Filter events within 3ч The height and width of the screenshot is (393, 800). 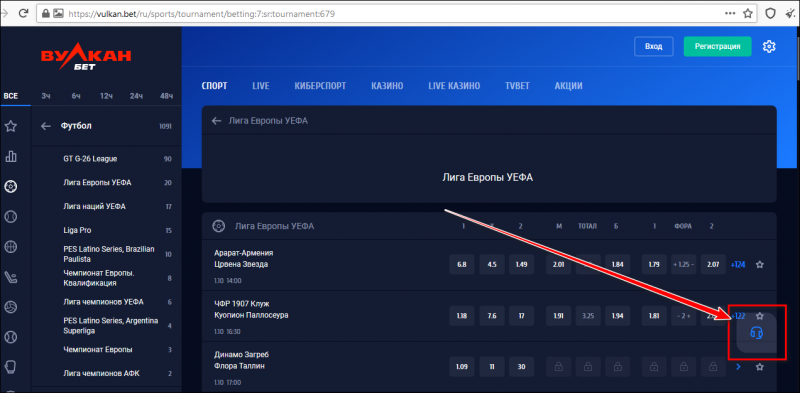click(46, 96)
